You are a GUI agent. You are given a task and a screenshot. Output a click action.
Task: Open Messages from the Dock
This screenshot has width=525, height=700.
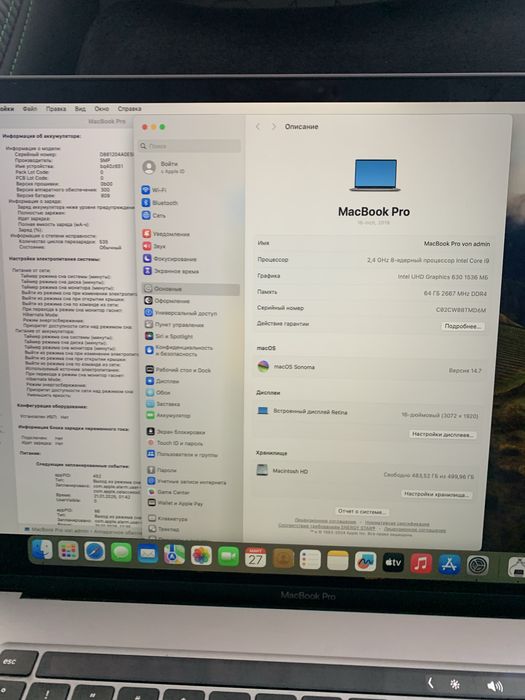click(121, 553)
